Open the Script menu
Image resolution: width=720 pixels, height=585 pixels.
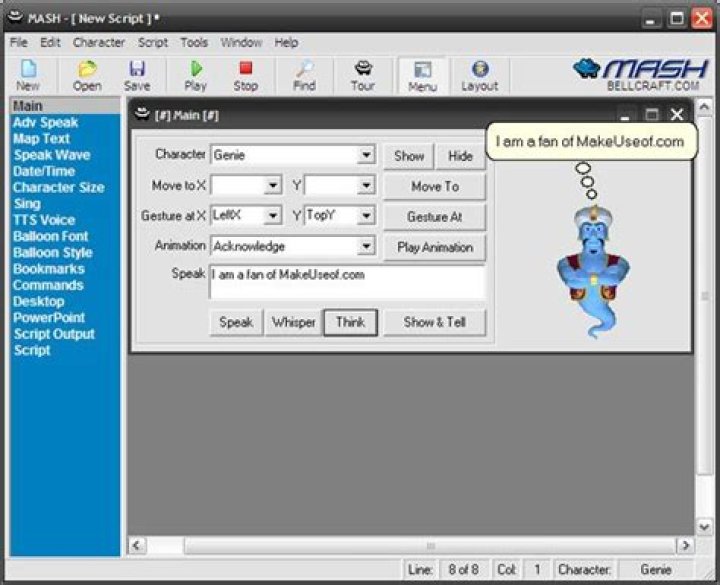[x=153, y=43]
